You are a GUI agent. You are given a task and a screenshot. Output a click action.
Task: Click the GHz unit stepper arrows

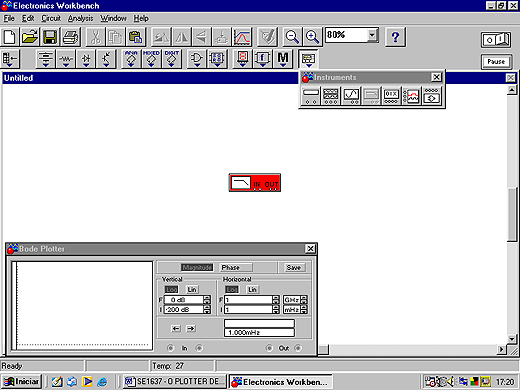[304, 300]
